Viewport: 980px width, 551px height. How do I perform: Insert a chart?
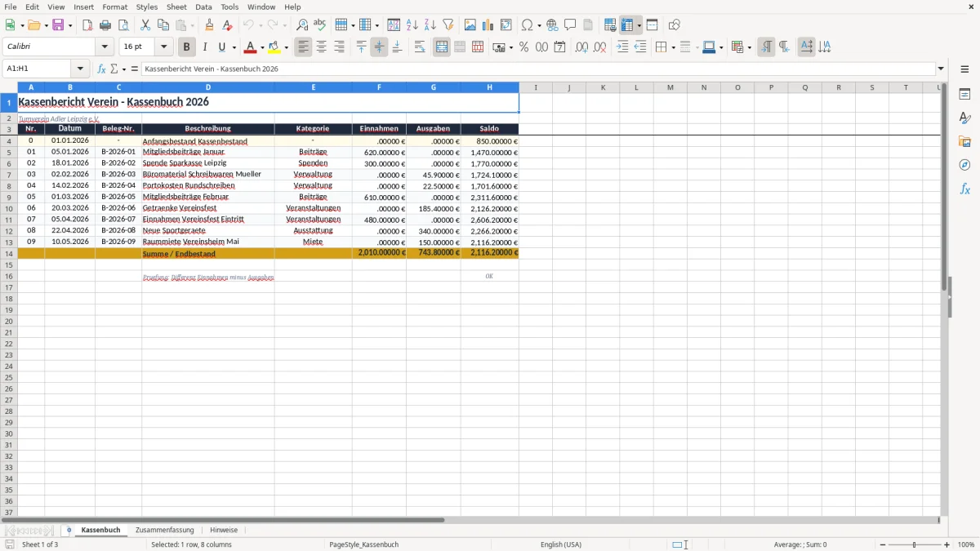[488, 25]
